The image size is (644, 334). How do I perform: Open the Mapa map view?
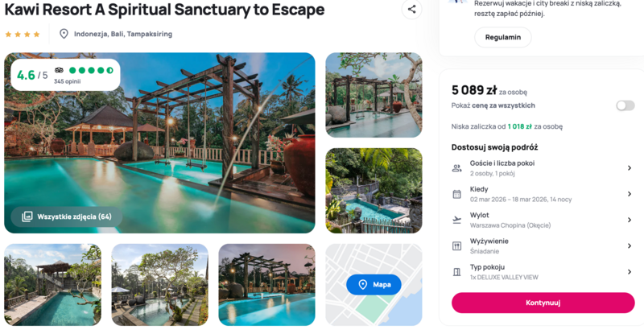tap(374, 284)
